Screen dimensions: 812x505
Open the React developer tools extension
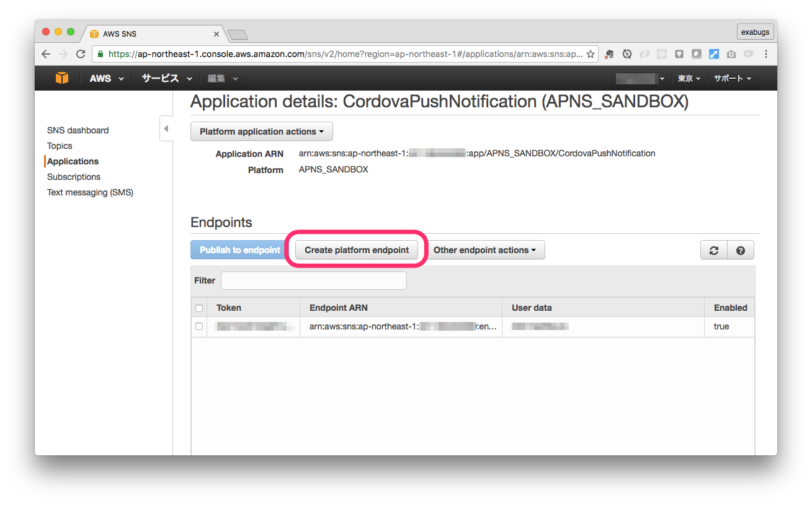[662, 54]
